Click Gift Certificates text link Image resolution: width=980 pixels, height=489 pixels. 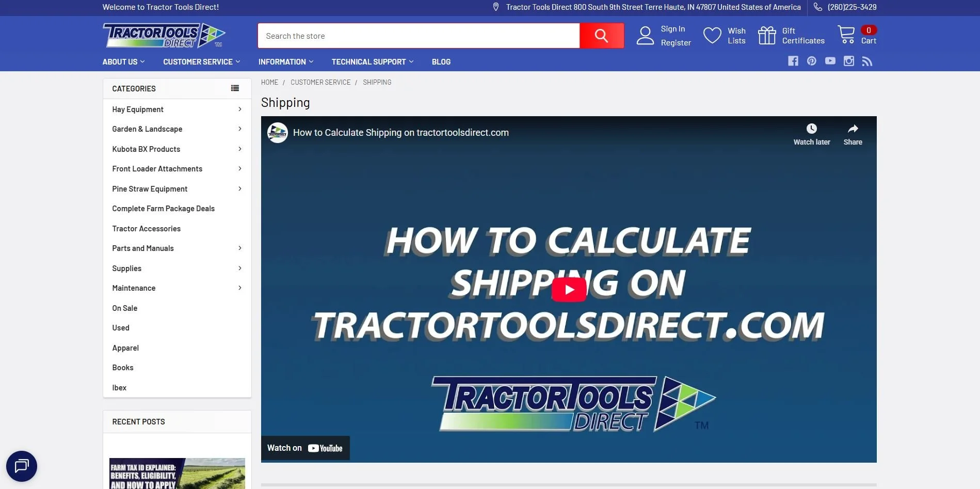click(804, 36)
